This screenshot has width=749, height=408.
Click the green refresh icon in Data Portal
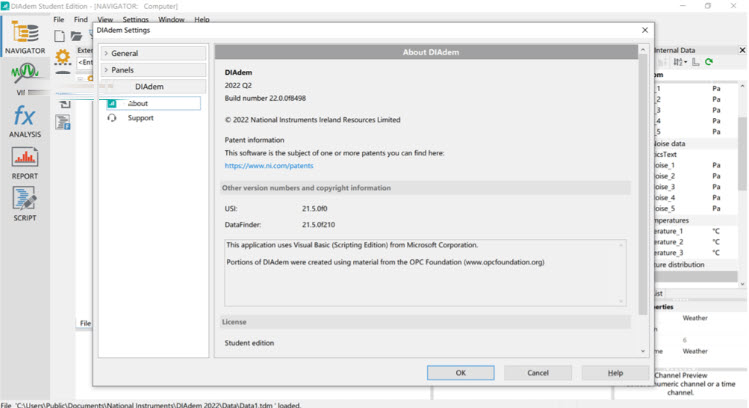(709, 62)
